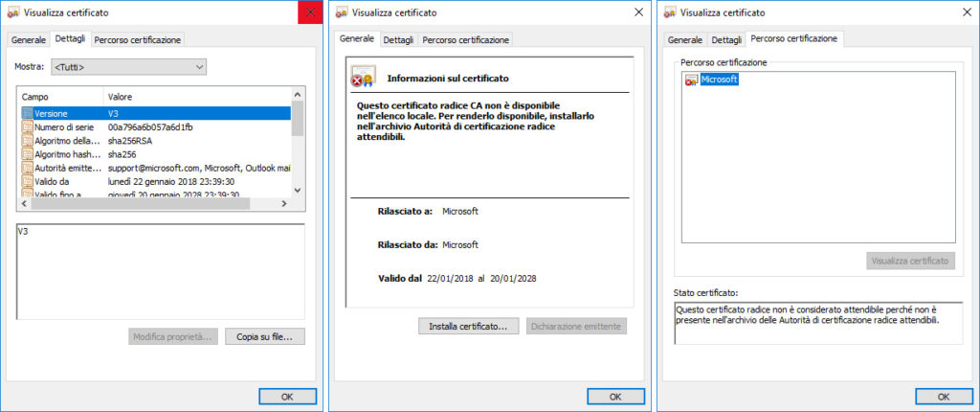Click Installa certificato button
Viewport: 980px width, 412px height.
pyautogui.click(x=468, y=326)
